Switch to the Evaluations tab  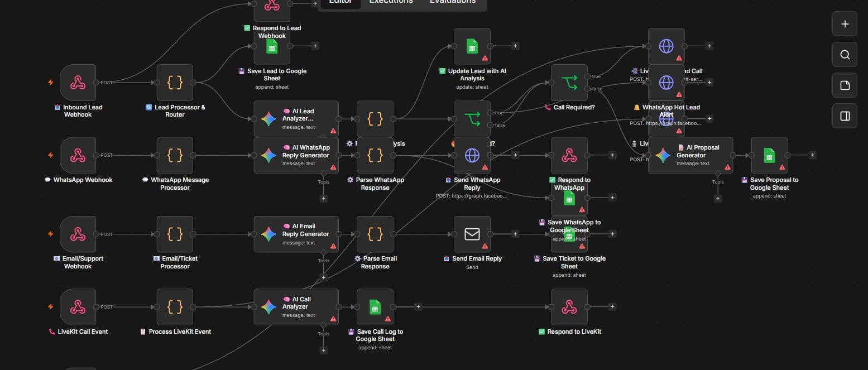click(x=453, y=2)
